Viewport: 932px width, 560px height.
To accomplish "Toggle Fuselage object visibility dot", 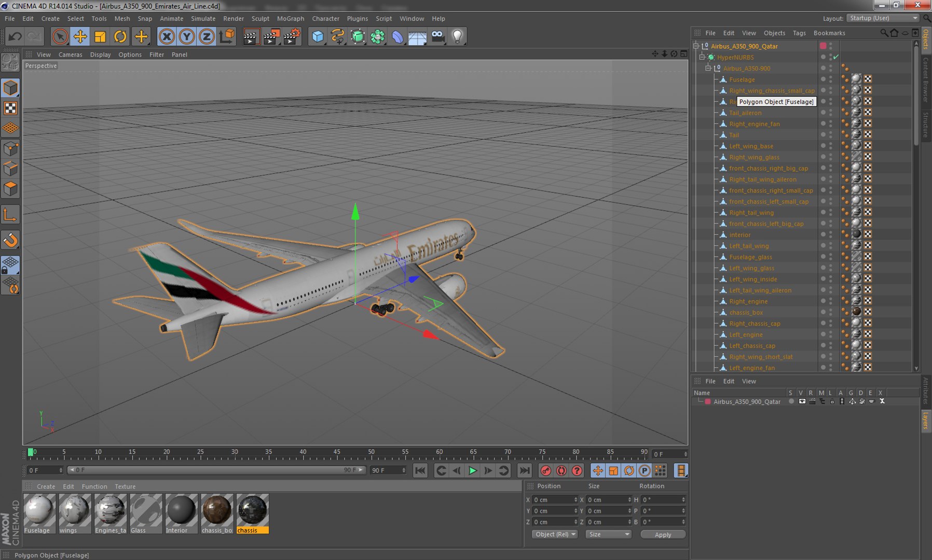I will pyautogui.click(x=823, y=79).
